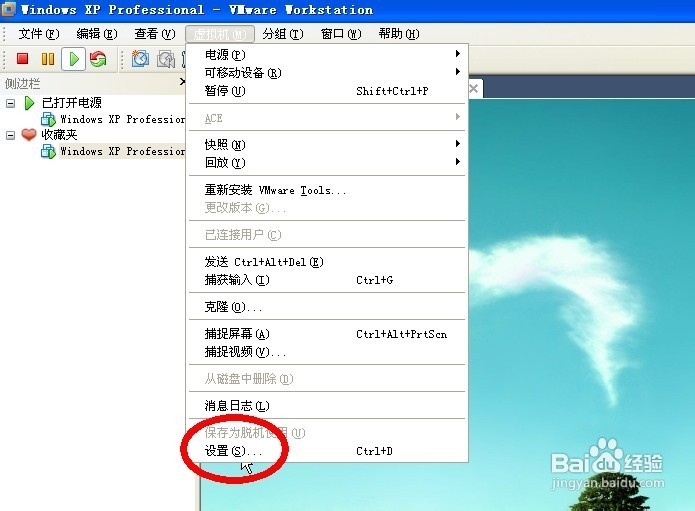The height and width of the screenshot is (511, 695).
Task: Choose 回放(Y) menu entry
Action: [x=327, y=163]
